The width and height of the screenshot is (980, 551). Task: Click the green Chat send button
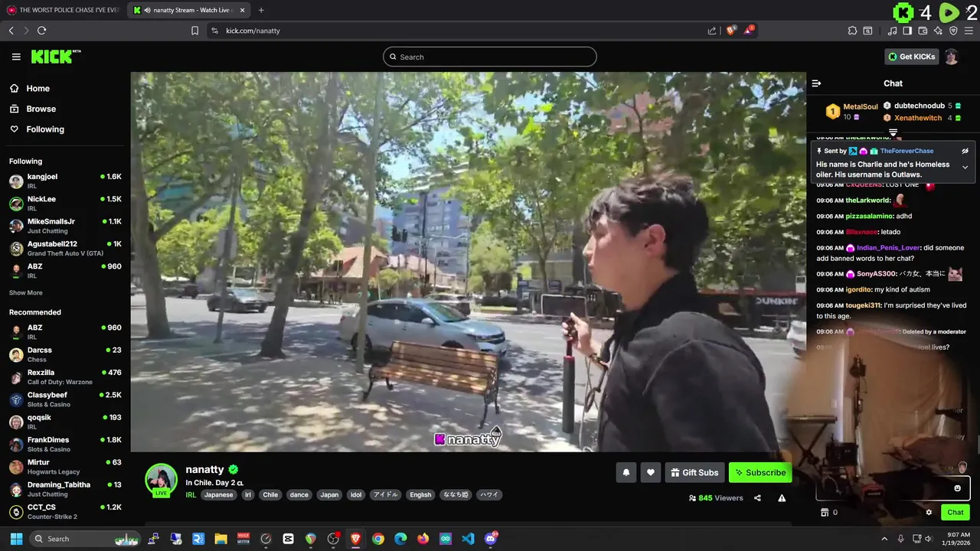[x=955, y=513]
